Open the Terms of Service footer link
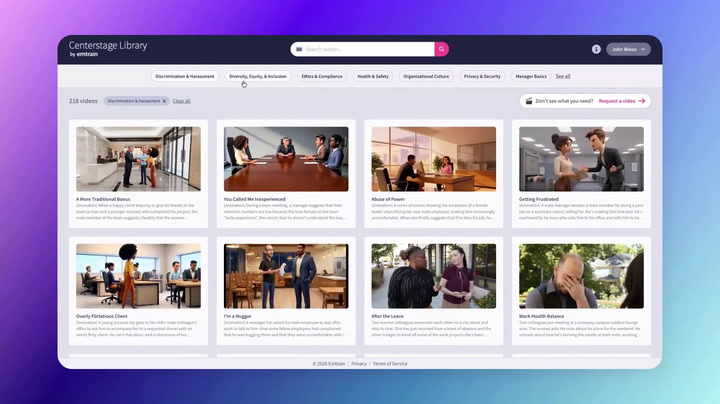The image size is (720, 404). [390, 364]
